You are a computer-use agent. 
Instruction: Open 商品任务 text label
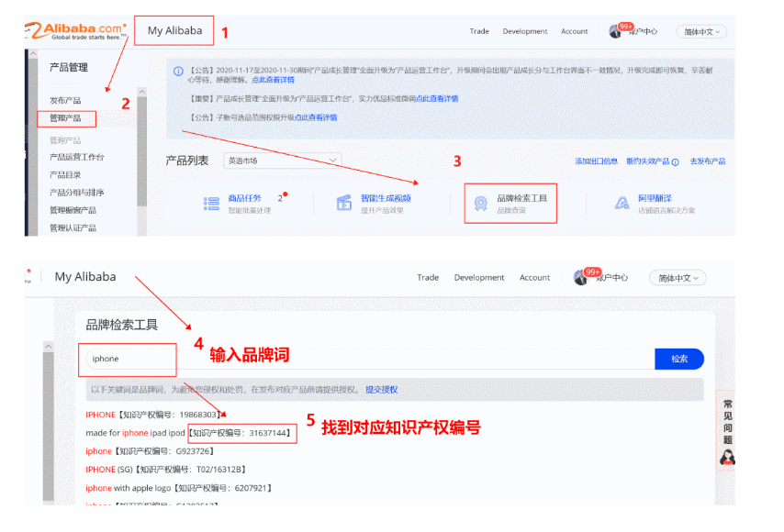tap(244, 198)
